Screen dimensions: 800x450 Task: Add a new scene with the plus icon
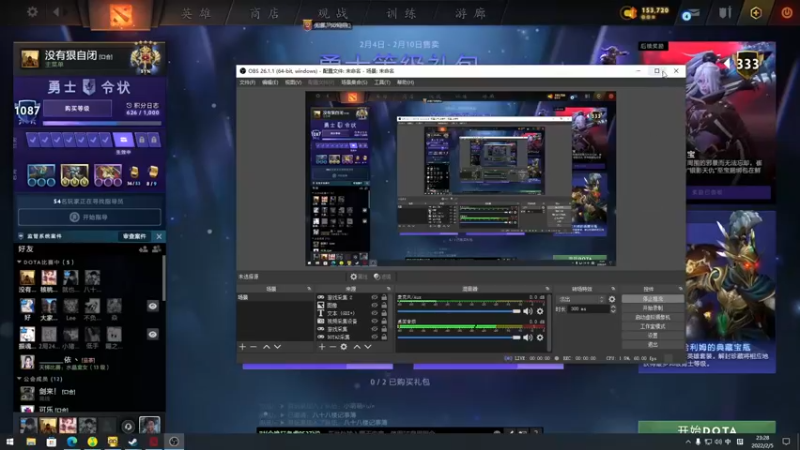point(242,347)
